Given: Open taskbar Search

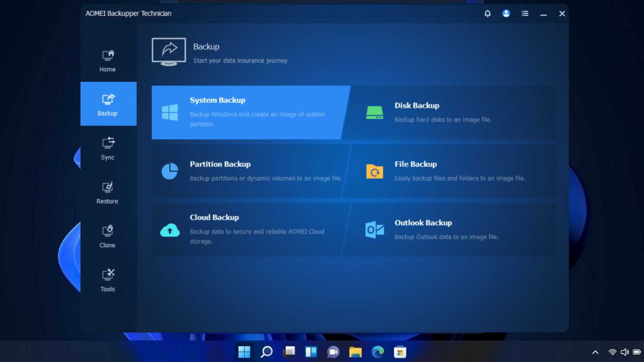Looking at the screenshot, I should pos(267,352).
